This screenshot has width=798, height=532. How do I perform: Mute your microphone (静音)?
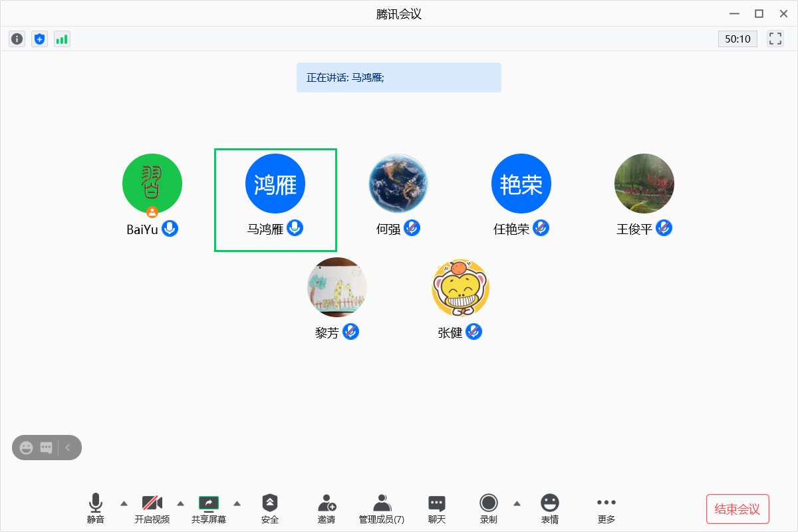96,509
